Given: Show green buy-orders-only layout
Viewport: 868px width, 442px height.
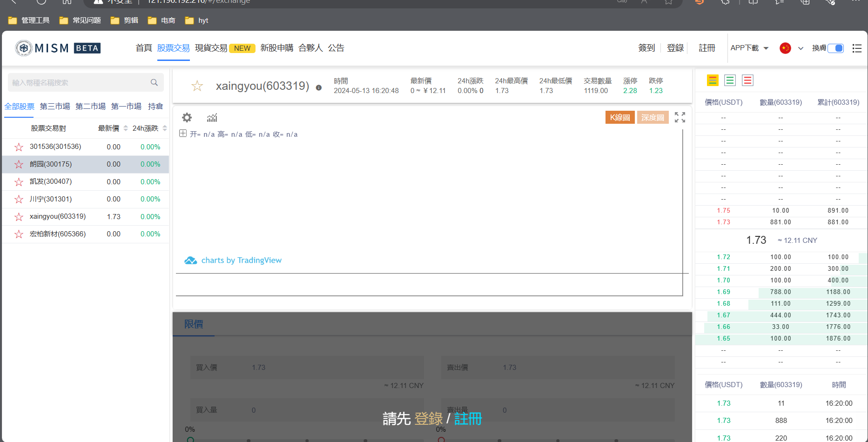Looking at the screenshot, I should (x=730, y=80).
